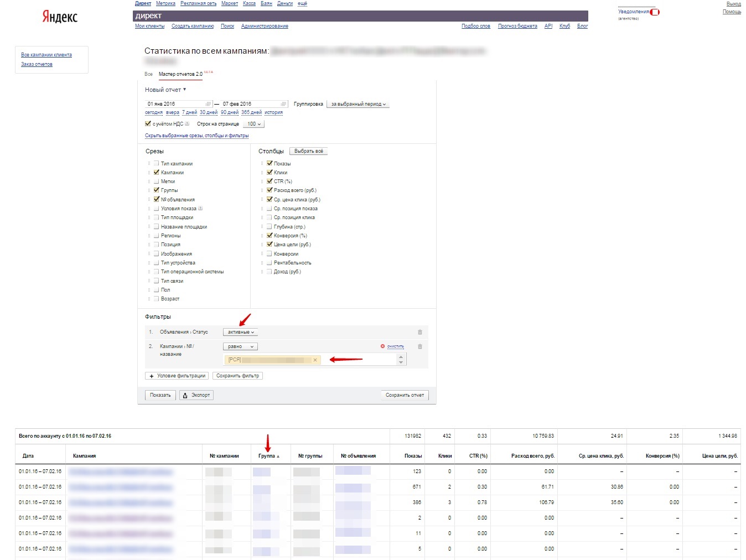Sort the table by Группа column header
Screen dimensions: 746x560
(268, 456)
